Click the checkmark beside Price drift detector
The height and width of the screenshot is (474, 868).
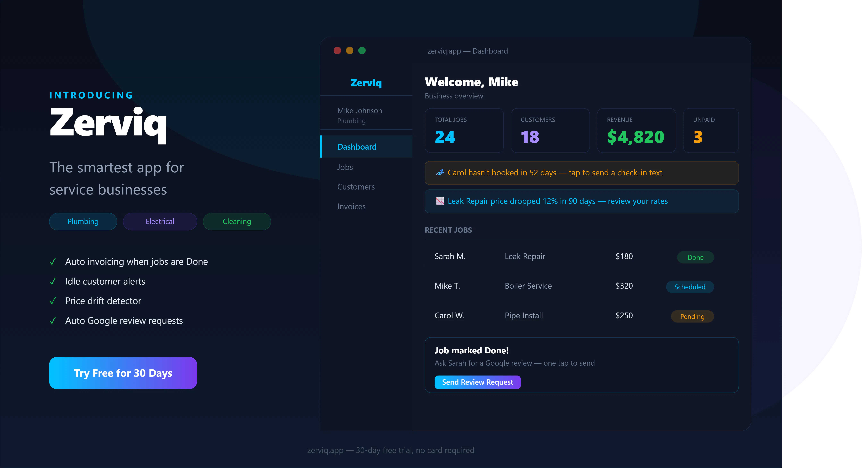(53, 301)
